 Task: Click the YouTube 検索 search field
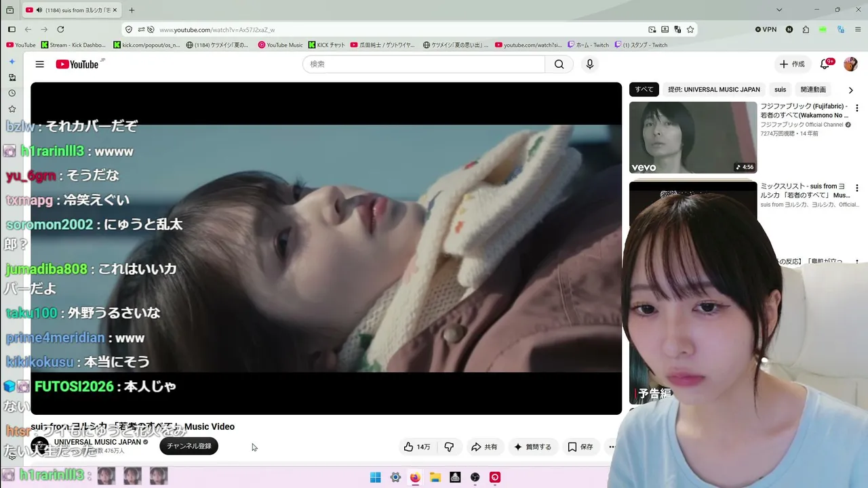[x=424, y=64]
